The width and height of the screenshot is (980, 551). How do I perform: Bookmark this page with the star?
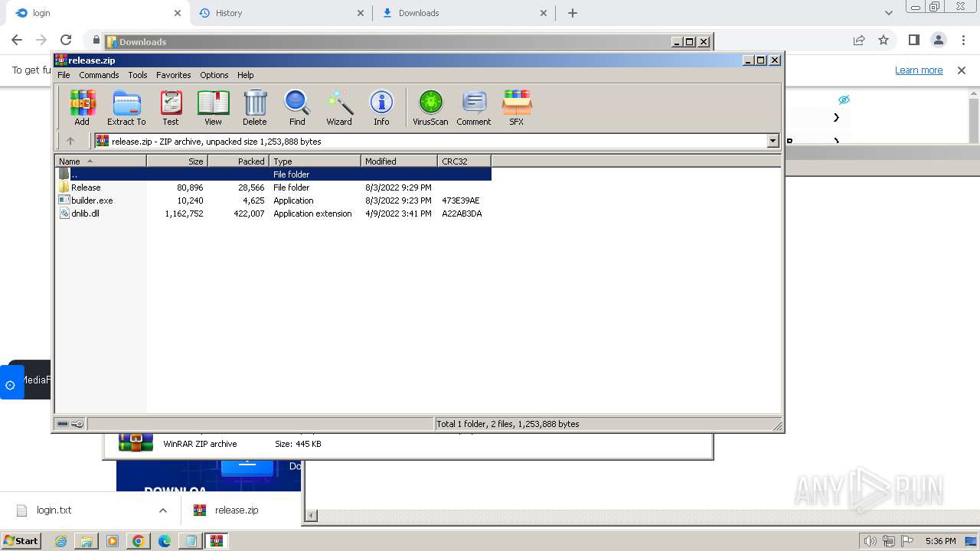coord(884,40)
